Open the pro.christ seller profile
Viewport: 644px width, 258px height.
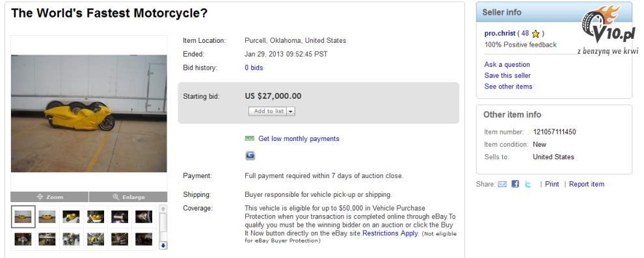point(500,34)
